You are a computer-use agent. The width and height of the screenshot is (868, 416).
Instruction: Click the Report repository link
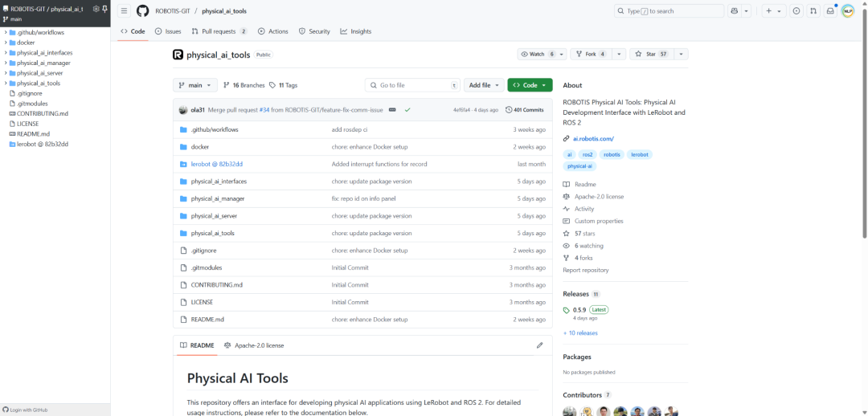point(586,270)
